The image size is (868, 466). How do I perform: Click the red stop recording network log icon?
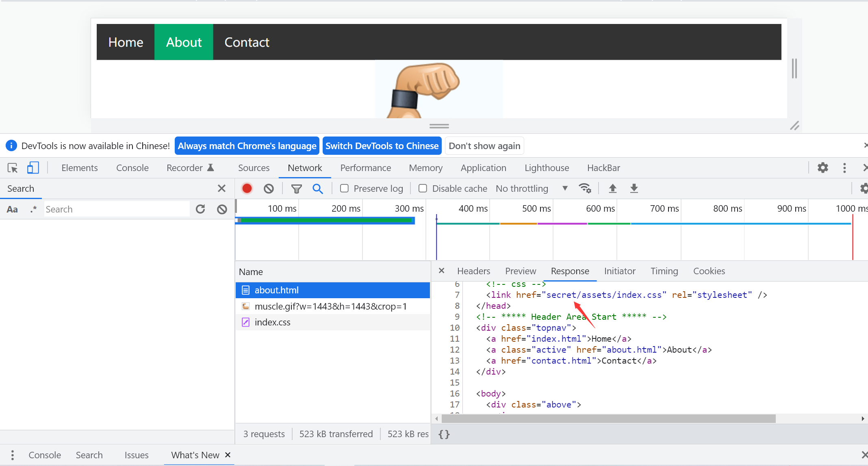[247, 188]
